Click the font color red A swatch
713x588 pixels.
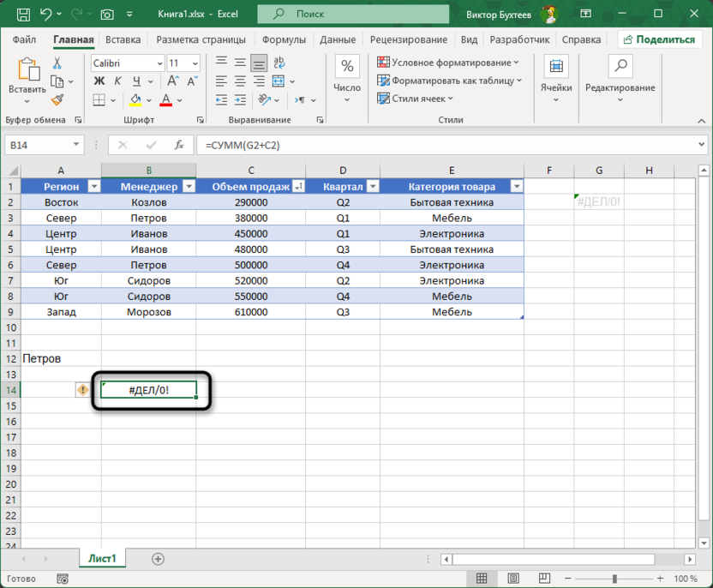(x=166, y=100)
